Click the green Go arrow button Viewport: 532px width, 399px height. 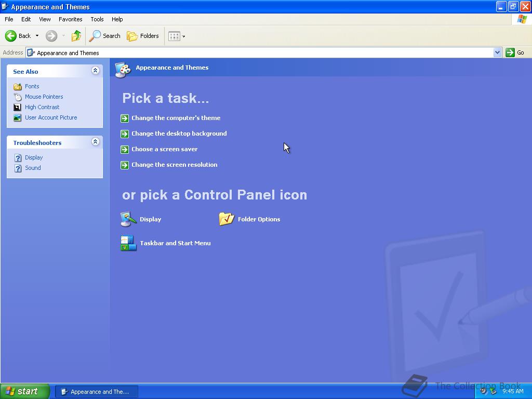point(510,52)
